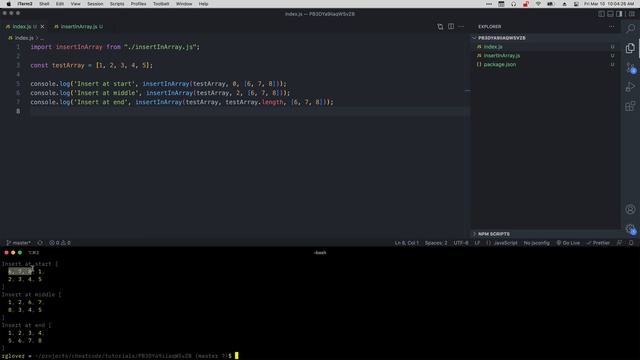Screen dimensions: 640x360
Task: Click the errors and warnings count in status bar
Action: pos(60,243)
